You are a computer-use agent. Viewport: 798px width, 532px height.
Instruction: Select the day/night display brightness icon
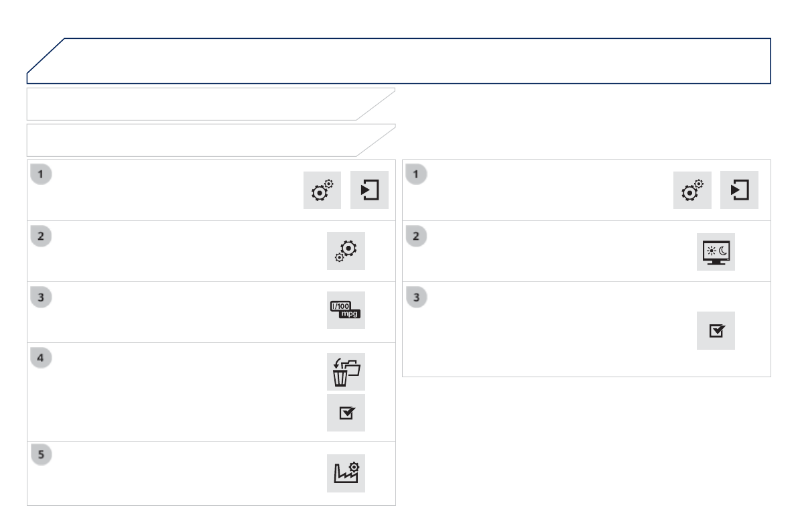coord(716,252)
